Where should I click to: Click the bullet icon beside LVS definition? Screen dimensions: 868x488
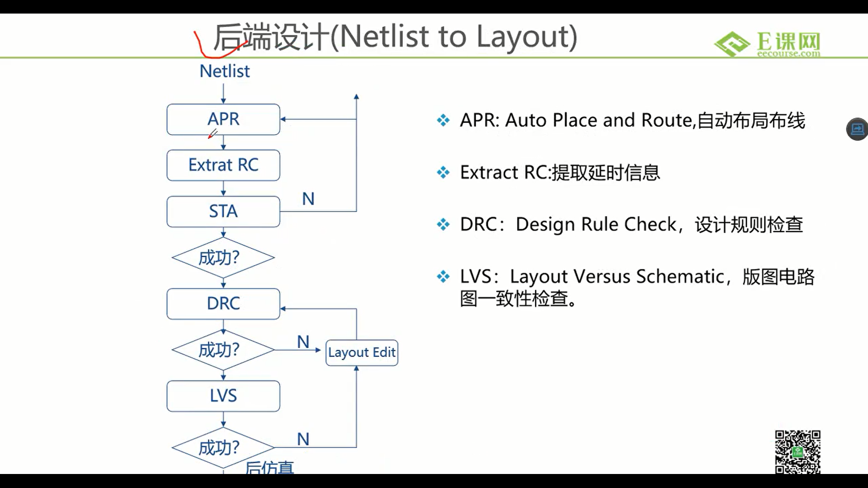[443, 277]
